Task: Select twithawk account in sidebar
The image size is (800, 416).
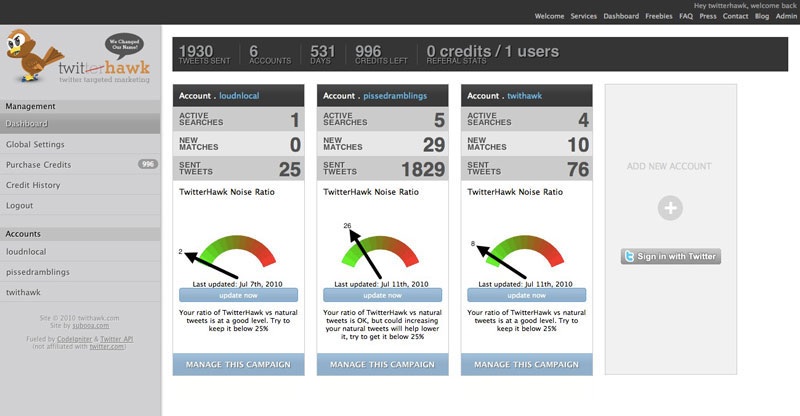Action: 80,292
